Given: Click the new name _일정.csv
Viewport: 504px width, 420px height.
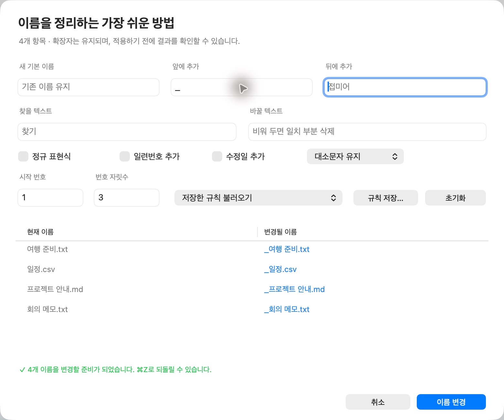Looking at the screenshot, I should pos(280,269).
